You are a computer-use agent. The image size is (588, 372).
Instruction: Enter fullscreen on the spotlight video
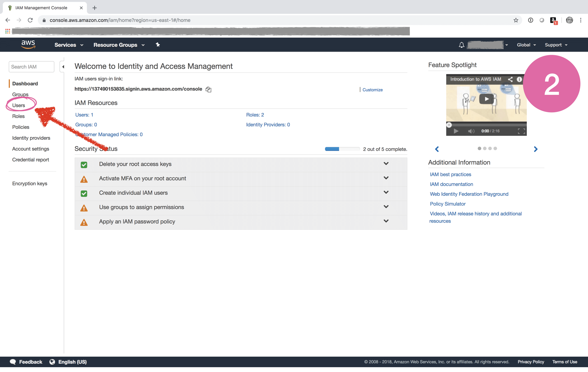521,131
